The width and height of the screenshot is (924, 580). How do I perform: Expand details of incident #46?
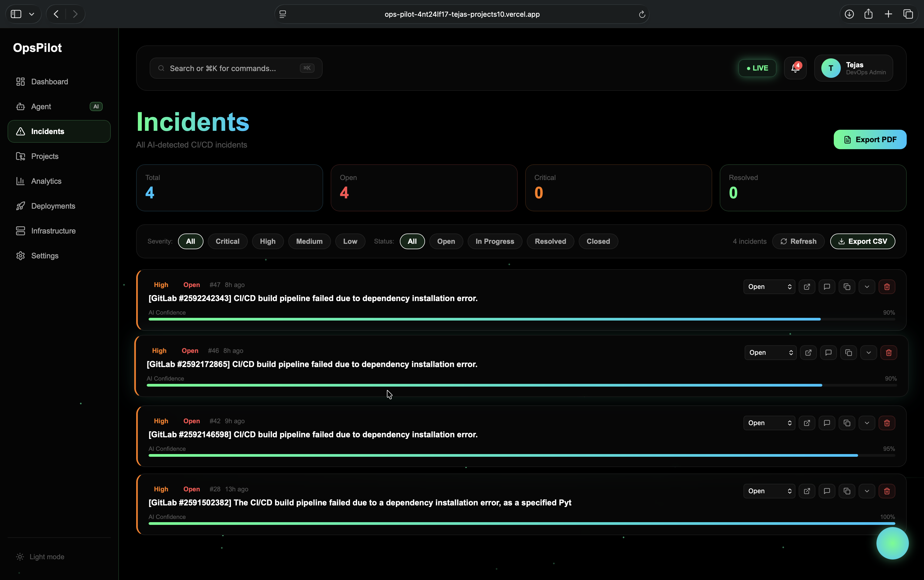tap(868, 352)
